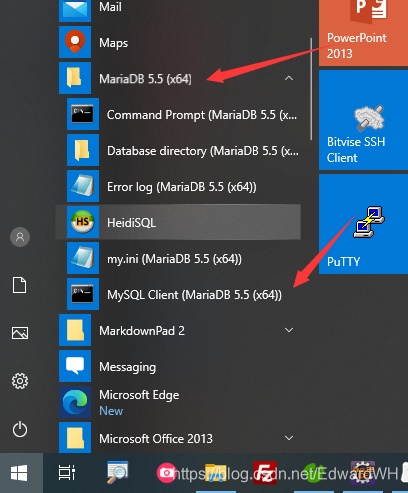Click the MariaDB 5.5 (x64) folder label
The image size is (408, 493).
coord(145,79)
